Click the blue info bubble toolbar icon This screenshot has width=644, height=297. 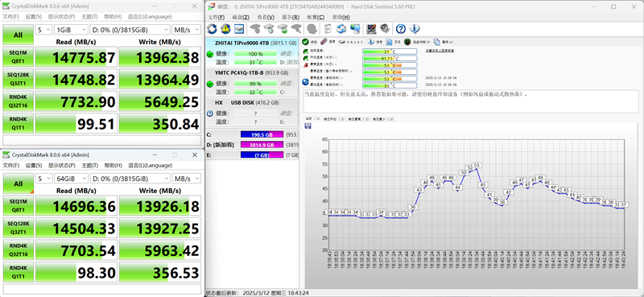(x=415, y=29)
